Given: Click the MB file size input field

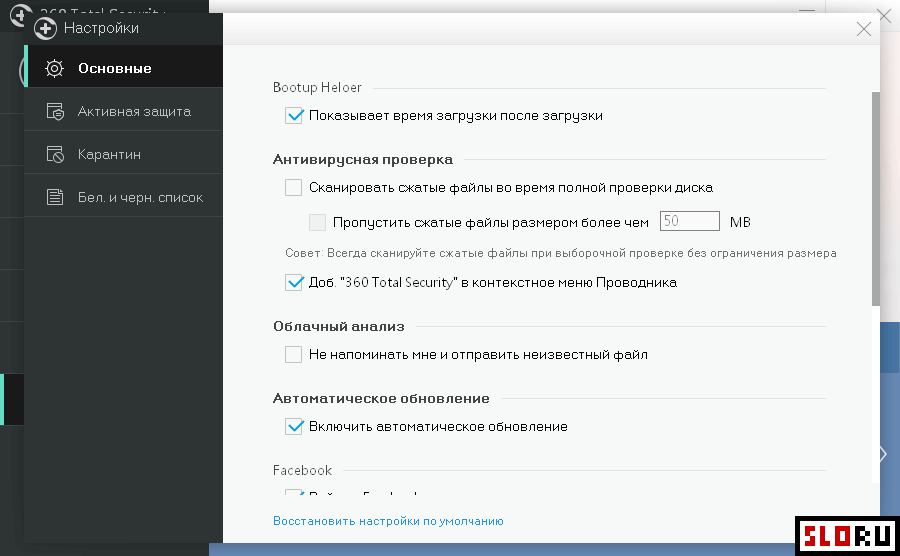Looking at the screenshot, I should pyautogui.click(x=689, y=221).
